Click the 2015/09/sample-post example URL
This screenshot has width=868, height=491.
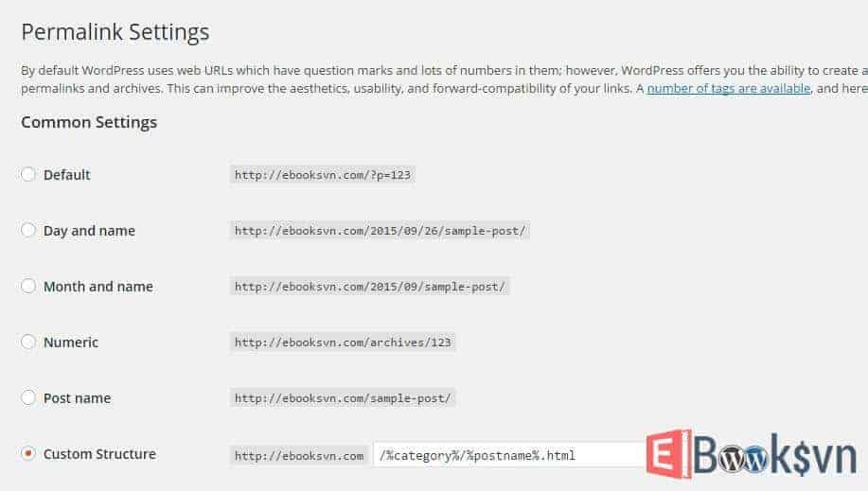(x=370, y=287)
